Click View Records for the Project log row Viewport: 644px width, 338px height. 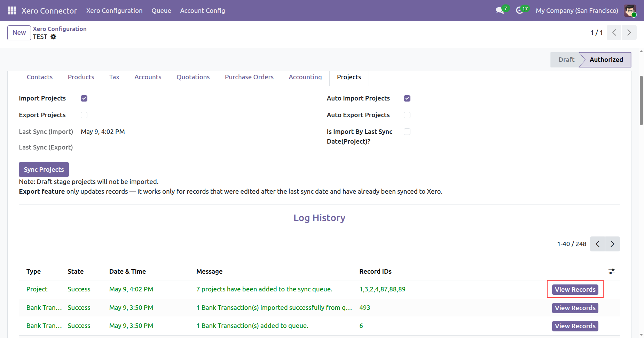tap(575, 289)
